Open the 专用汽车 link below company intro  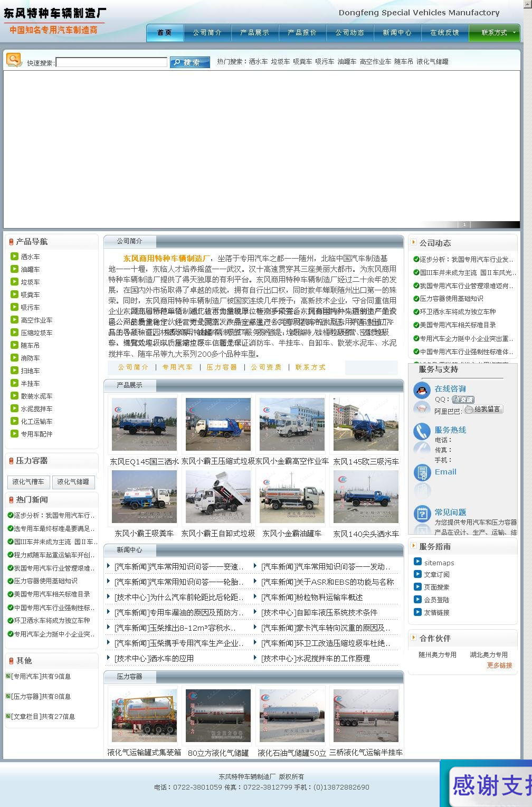tap(177, 367)
